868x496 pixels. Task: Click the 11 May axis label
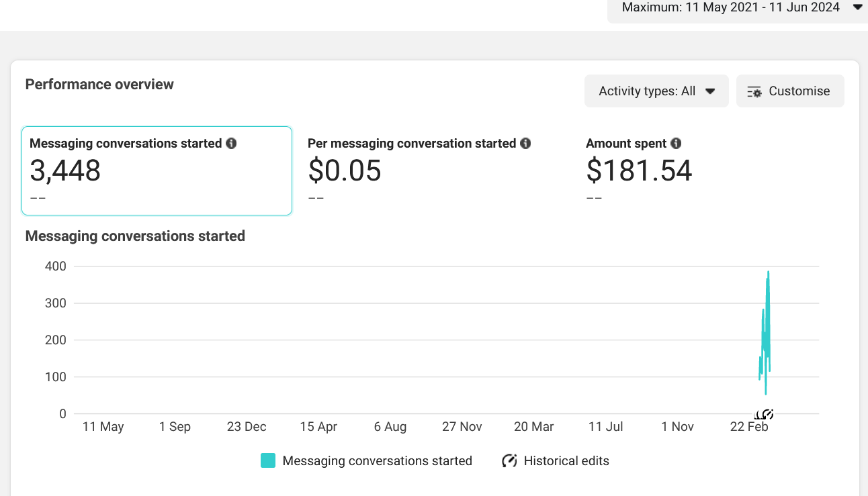(x=103, y=427)
